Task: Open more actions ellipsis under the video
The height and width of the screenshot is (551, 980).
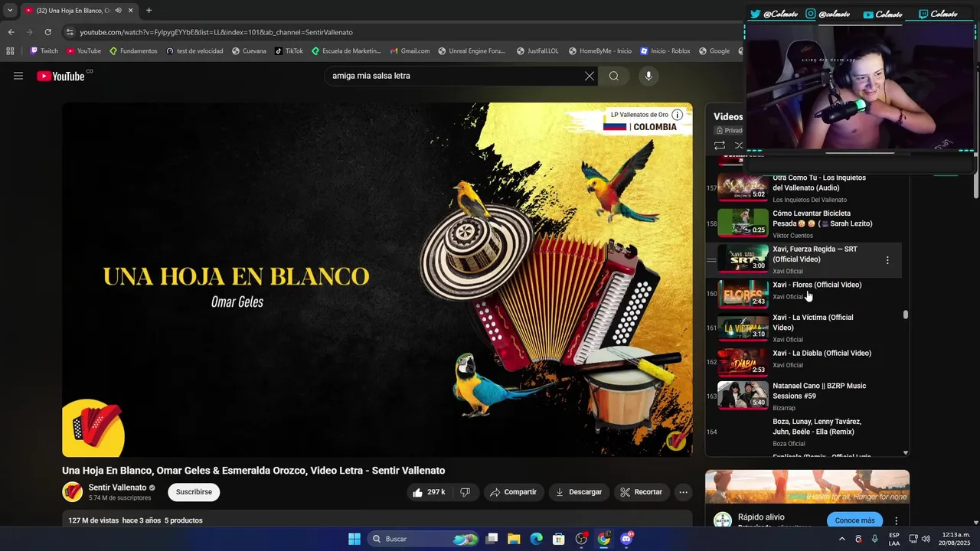Action: (684, 492)
